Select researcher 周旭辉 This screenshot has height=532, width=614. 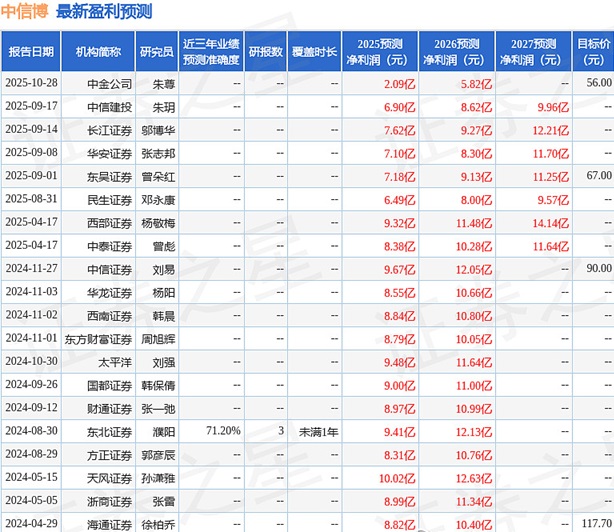pyautogui.click(x=158, y=339)
